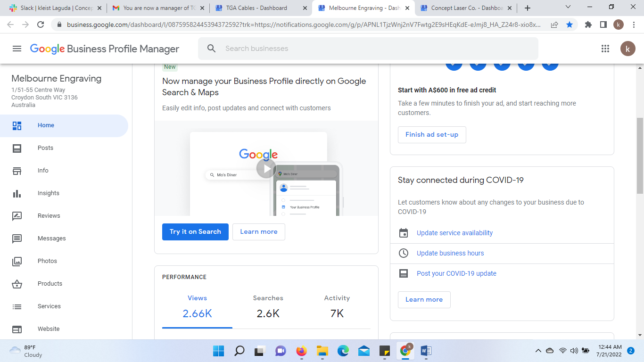Open the Update business hours link
The height and width of the screenshot is (362, 644).
coord(450,253)
